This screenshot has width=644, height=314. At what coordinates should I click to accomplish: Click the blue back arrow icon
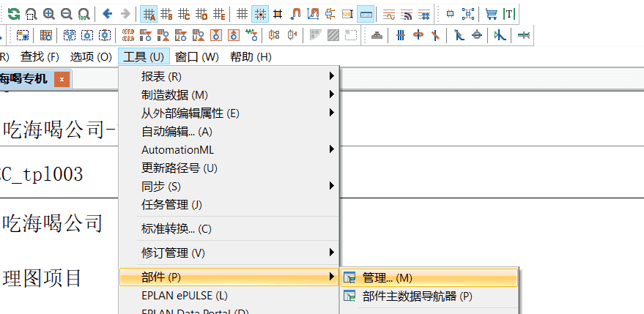pyautogui.click(x=107, y=13)
